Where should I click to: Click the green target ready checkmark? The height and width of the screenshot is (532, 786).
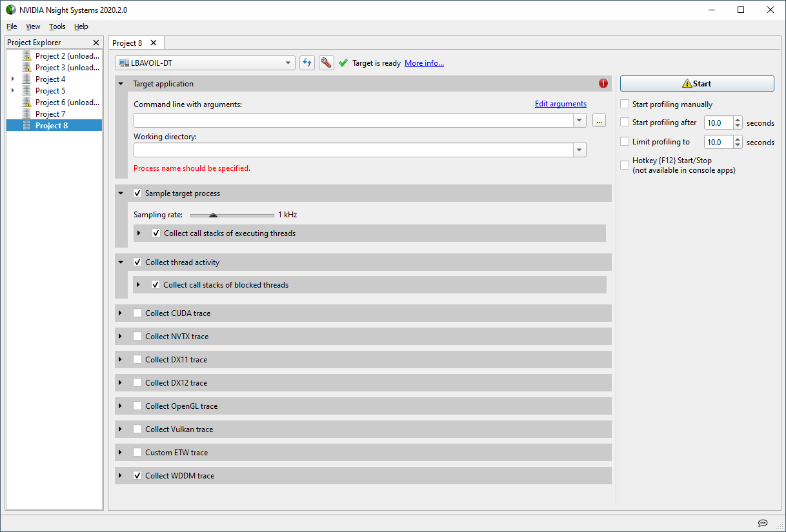343,63
